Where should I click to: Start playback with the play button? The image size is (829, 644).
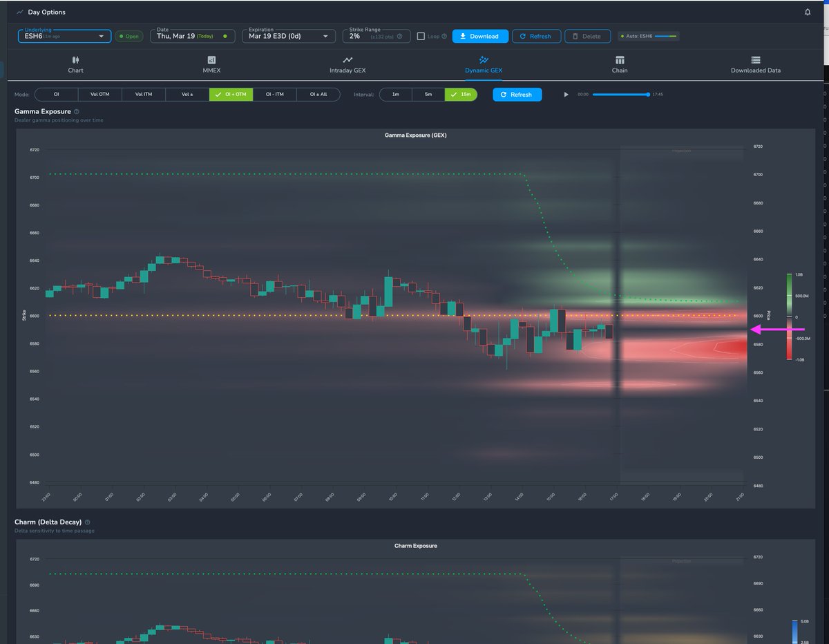[566, 95]
